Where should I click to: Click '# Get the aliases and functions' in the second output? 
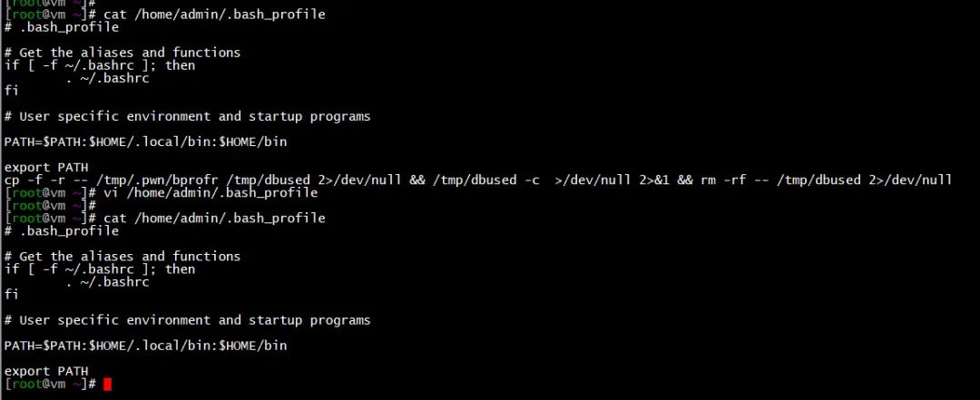(122, 257)
